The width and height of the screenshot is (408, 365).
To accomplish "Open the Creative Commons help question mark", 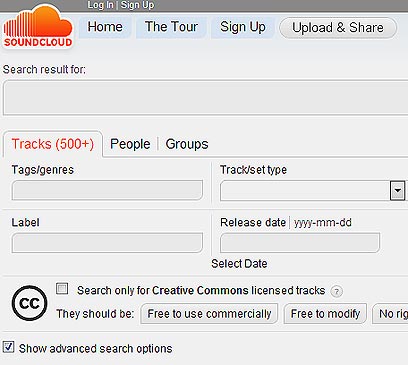I will (x=336, y=292).
